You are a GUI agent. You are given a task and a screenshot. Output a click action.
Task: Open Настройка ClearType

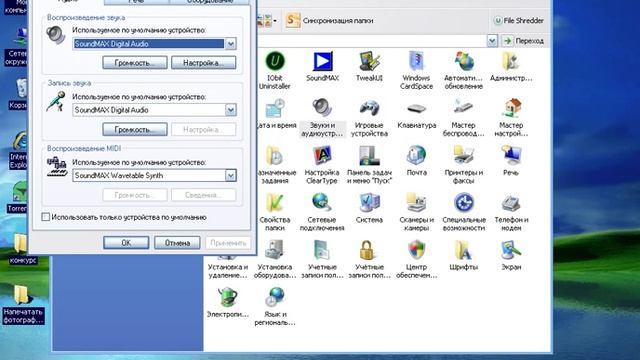(322, 165)
